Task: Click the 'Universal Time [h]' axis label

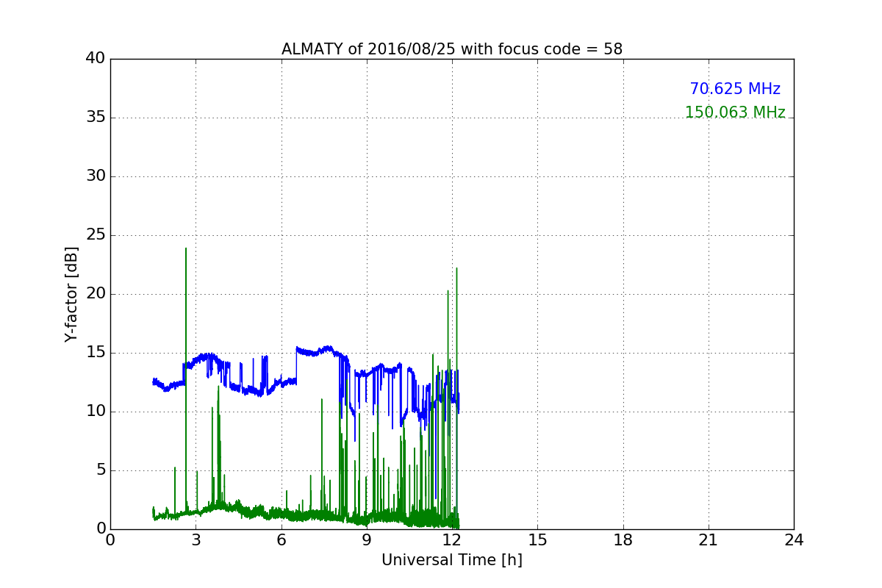Action: 452,560
